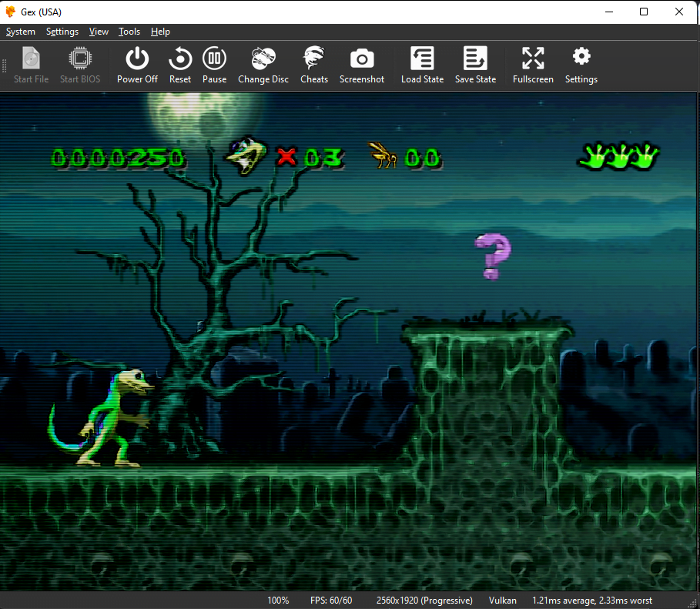Open the System menu

pyautogui.click(x=21, y=32)
